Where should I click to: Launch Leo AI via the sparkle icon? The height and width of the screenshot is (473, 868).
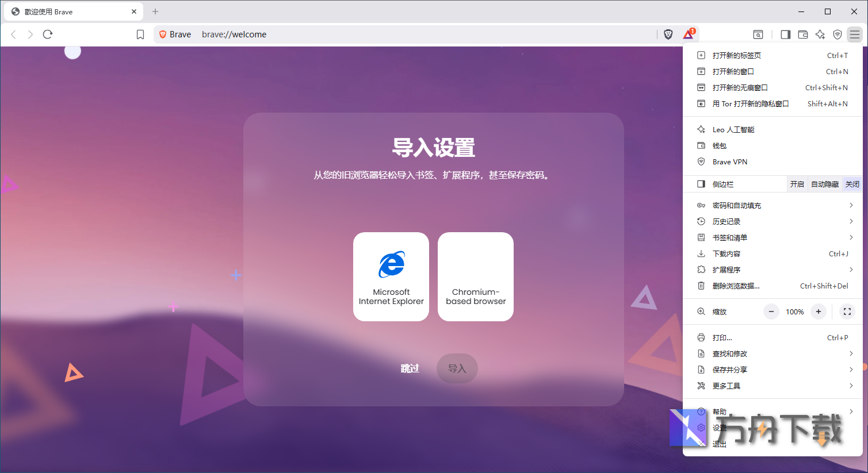pyautogui.click(x=820, y=34)
